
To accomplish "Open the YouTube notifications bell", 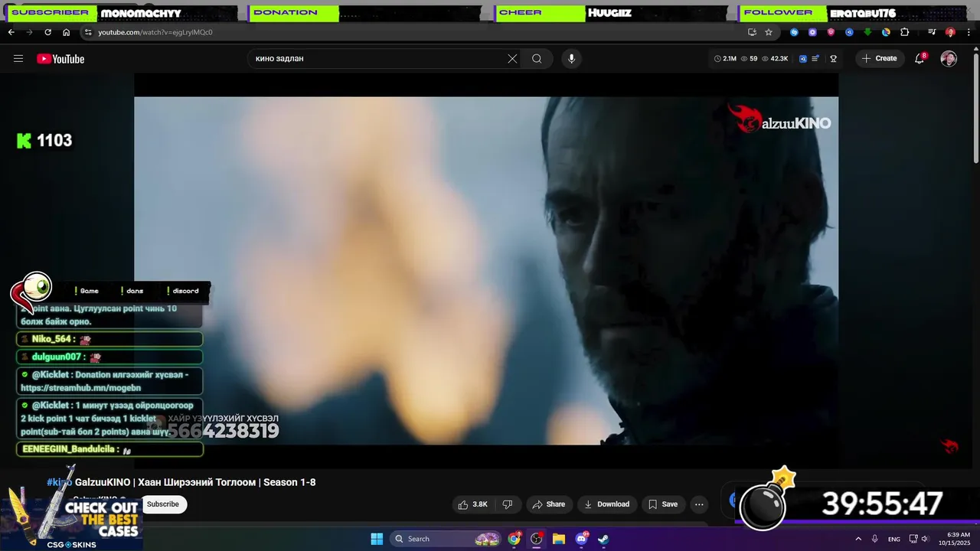I will pyautogui.click(x=920, y=59).
